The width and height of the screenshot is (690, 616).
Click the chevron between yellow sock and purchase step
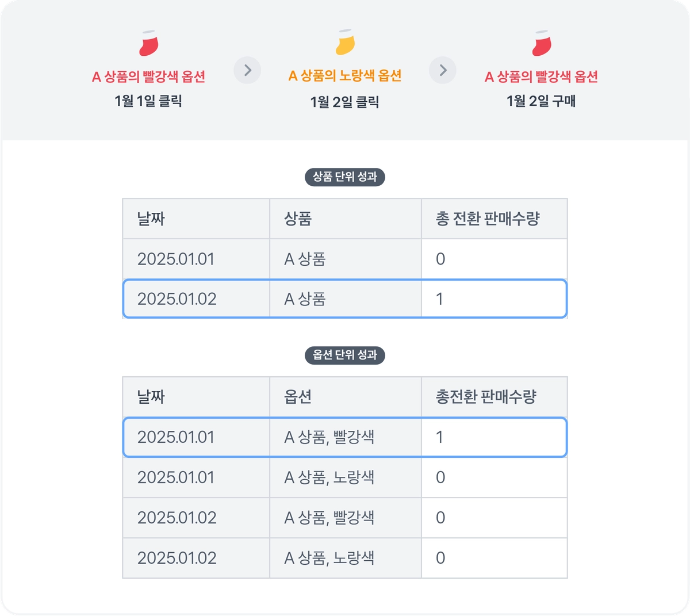(x=443, y=70)
